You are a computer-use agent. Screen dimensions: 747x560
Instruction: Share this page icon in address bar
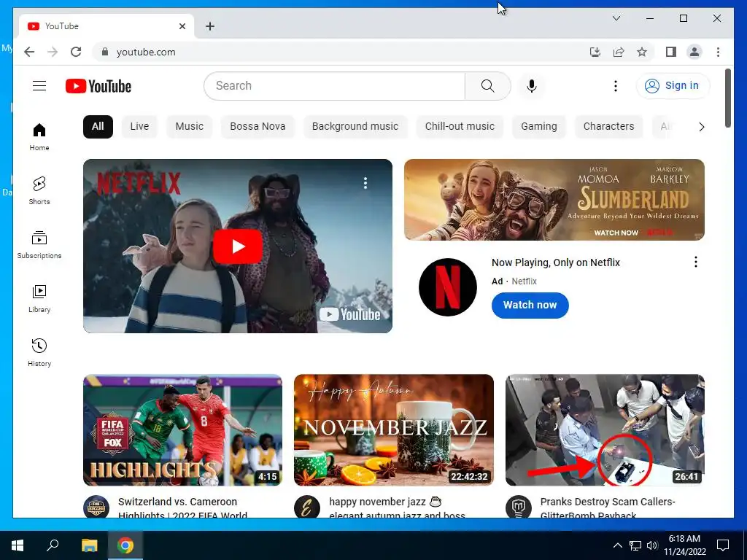click(619, 52)
